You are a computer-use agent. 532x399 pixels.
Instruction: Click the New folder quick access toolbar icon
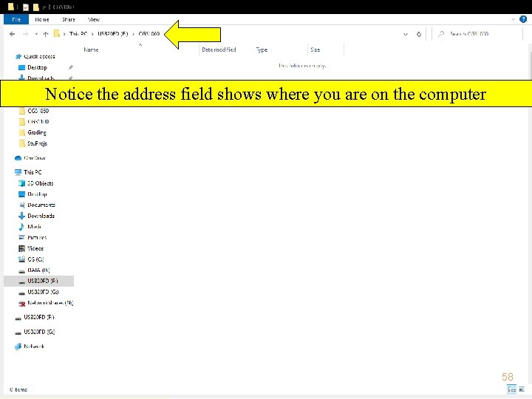click(x=36, y=7)
